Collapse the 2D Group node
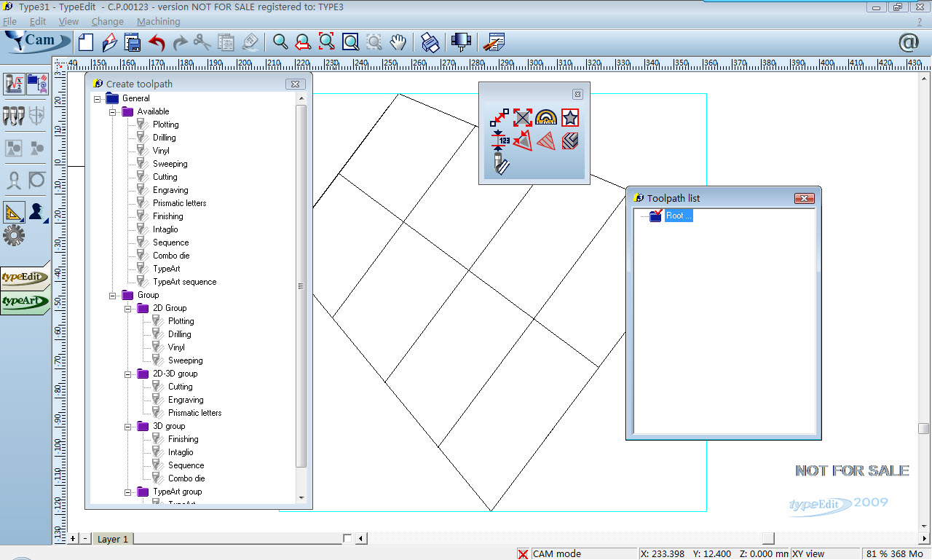This screenshot has width=932, height=560. pos(127,308)
